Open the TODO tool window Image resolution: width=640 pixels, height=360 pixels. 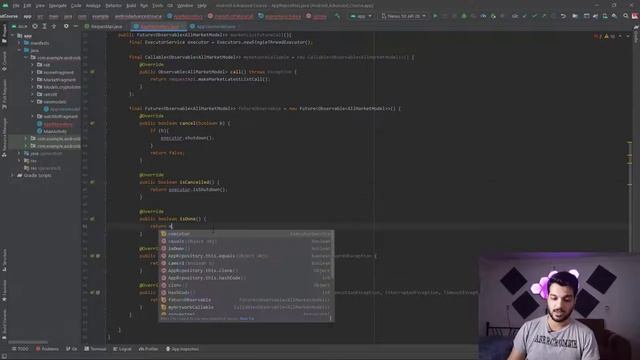pyautogui.click(x=20, y=349)
